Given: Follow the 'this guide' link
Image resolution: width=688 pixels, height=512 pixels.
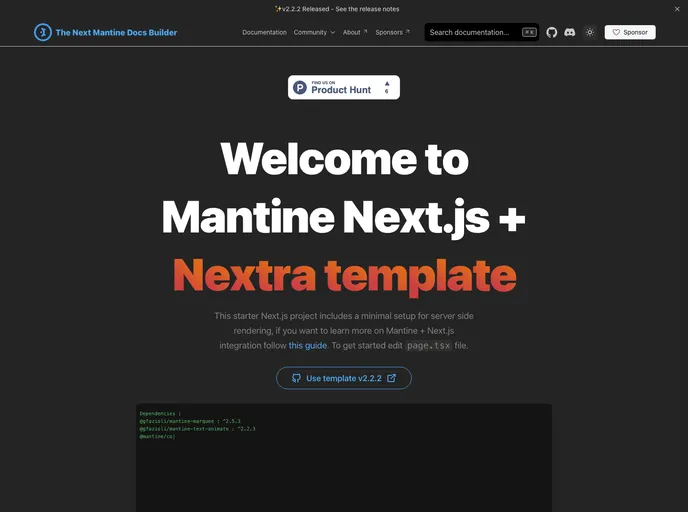Looking at the screenshot, I should pyautogui.click(x=308, y=345).
